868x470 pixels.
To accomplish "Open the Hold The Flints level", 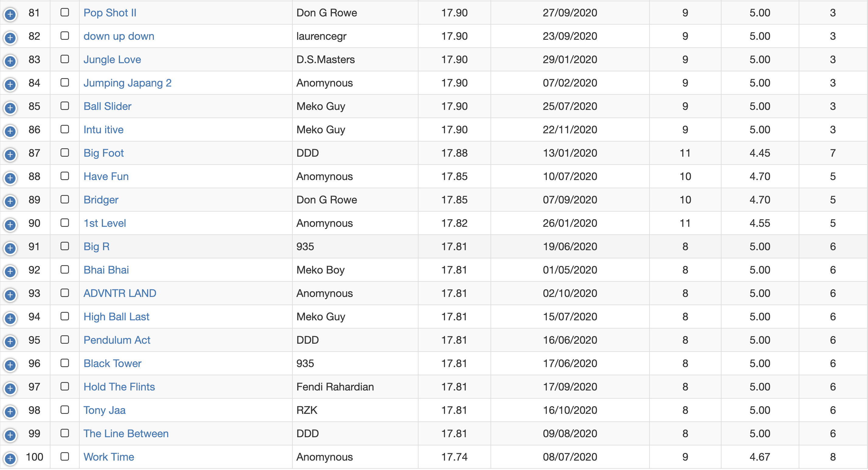I will coord(119,387).
